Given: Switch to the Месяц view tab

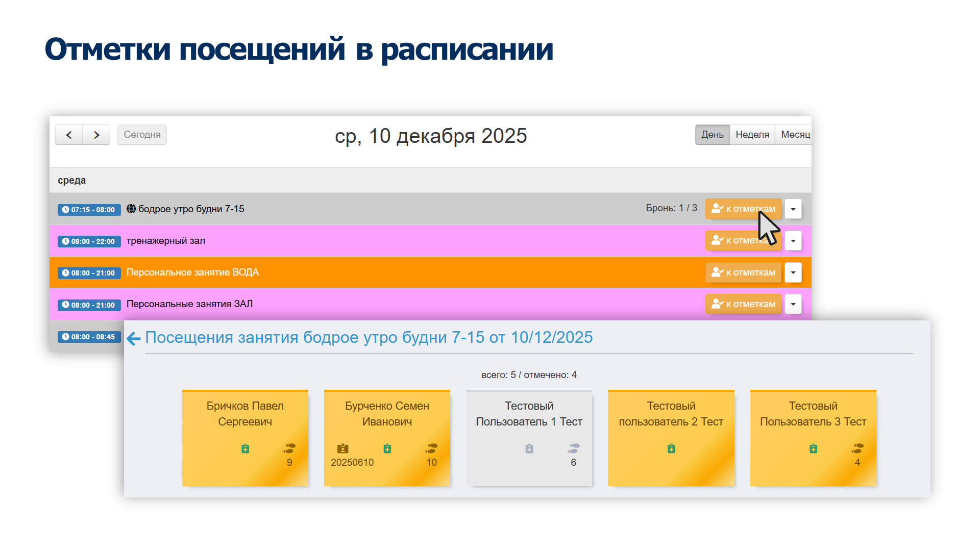Looking at the screenshot, I should (794, 135).
